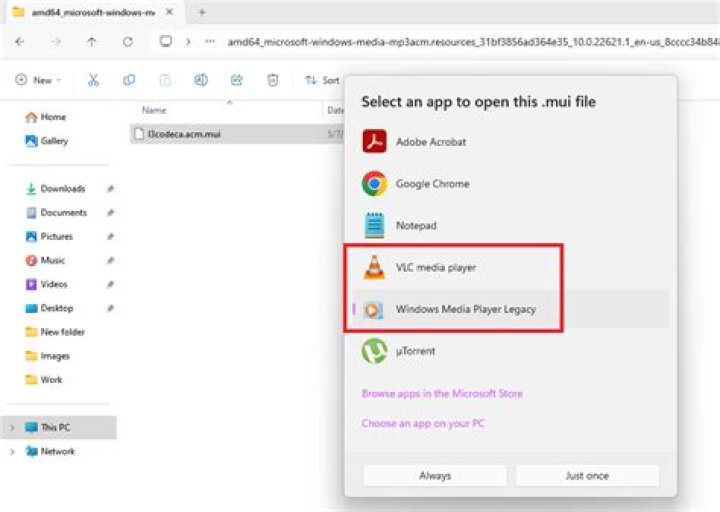Click the Paste icon in toolbar

tap(165, 80)
